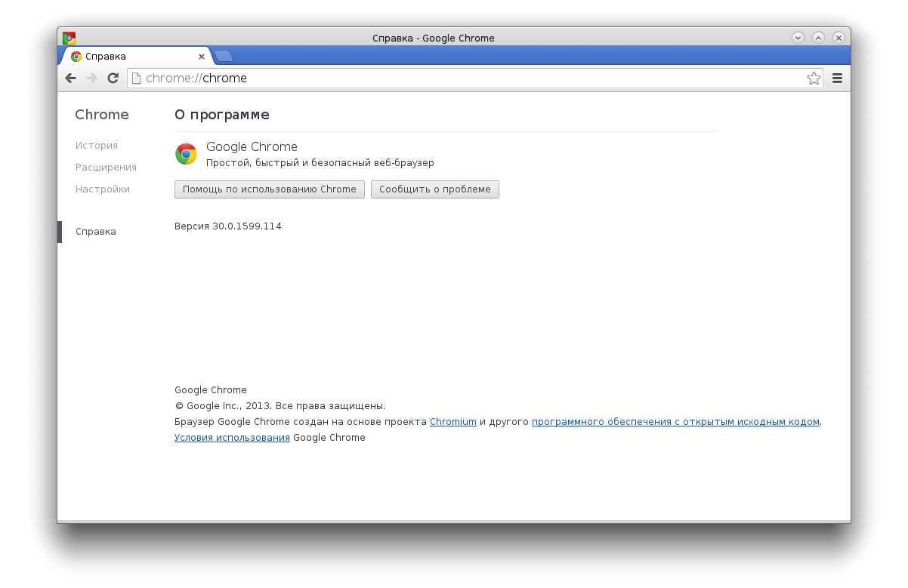Select the Справка sidebar entry
Image resolution: width=908 pixels, height=588 pixels.
pos(95,231)
